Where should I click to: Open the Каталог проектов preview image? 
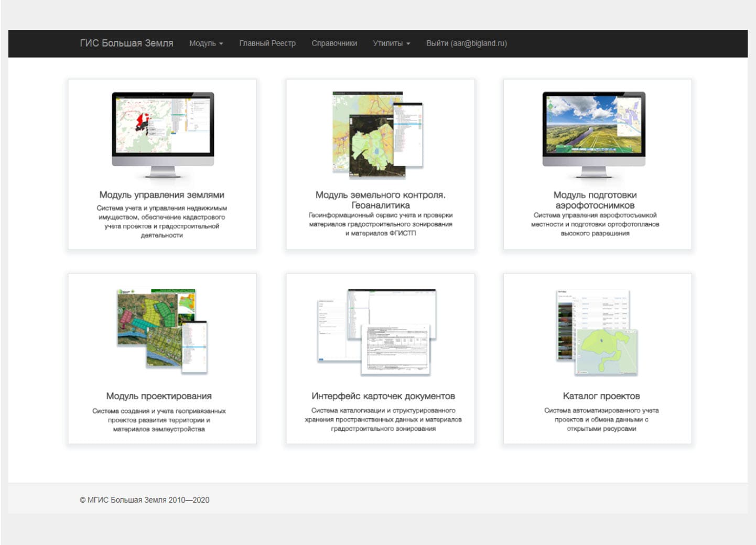coord(597,331)
